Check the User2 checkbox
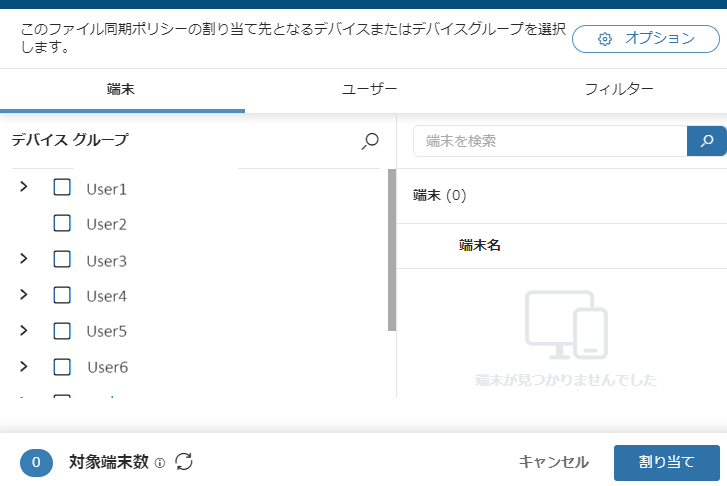Viewport: 727px width, 486px height. tap(62, 223)
